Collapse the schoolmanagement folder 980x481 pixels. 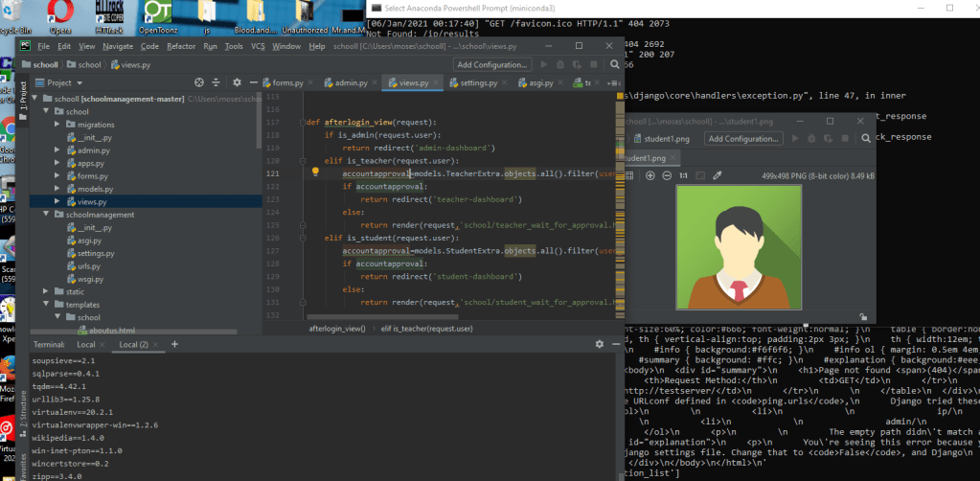[45, 215]
